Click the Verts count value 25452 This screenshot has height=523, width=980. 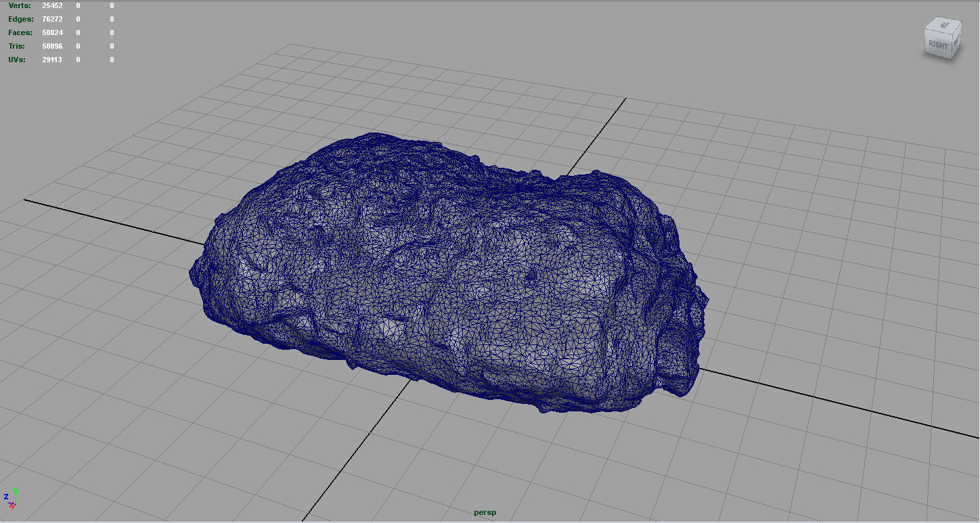(x=52, y=5)
